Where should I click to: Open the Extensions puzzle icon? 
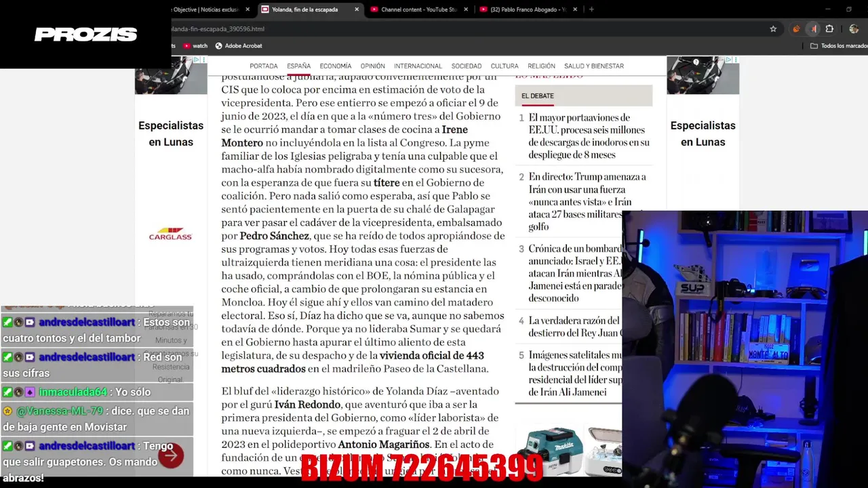pos(829,29)
